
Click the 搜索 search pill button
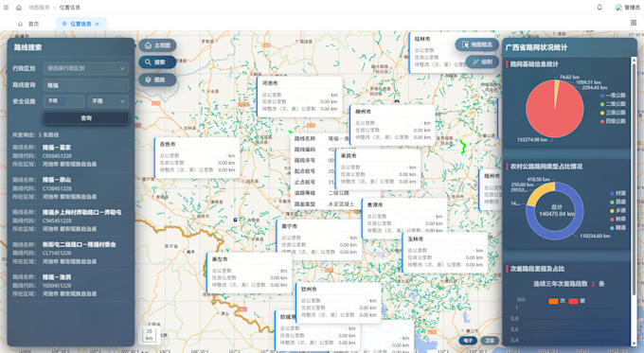(158, 62)
